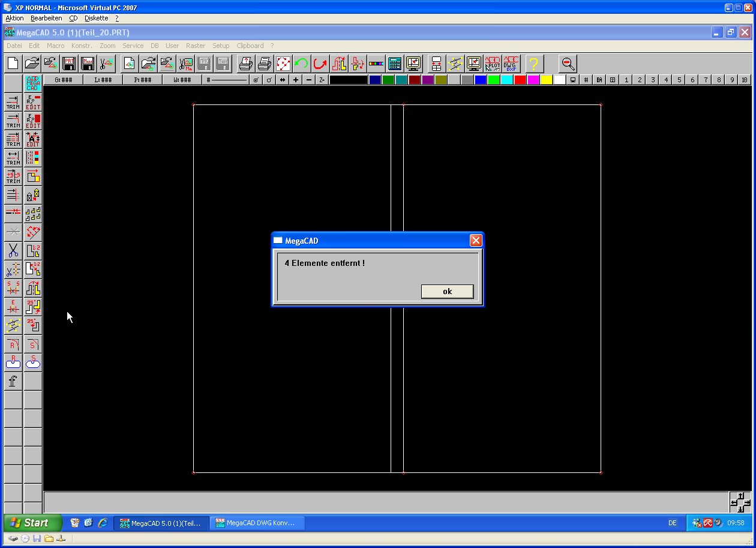Select the 1:2 scale tool
The width and height of the screenshot is (756, 548).
(33, 251)
